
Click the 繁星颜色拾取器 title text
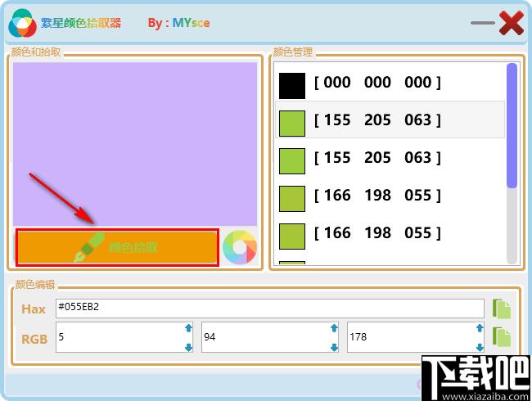pos(81,23)
